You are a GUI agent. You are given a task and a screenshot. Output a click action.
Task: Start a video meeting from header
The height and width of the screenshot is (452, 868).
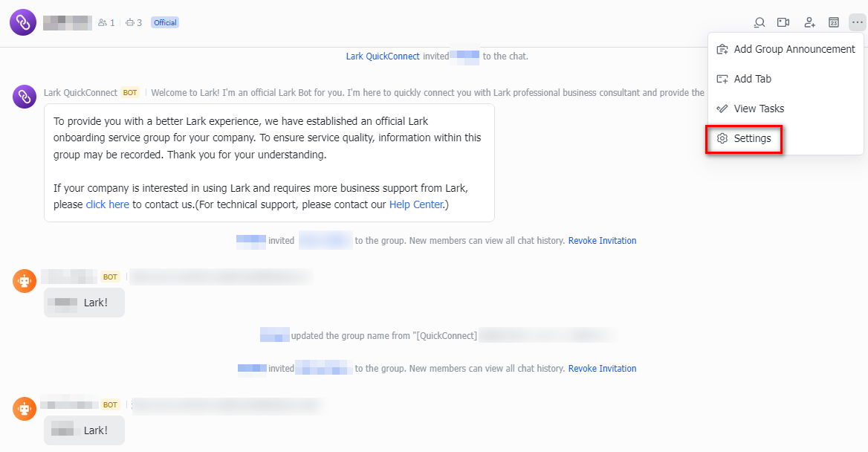point(783,22)
